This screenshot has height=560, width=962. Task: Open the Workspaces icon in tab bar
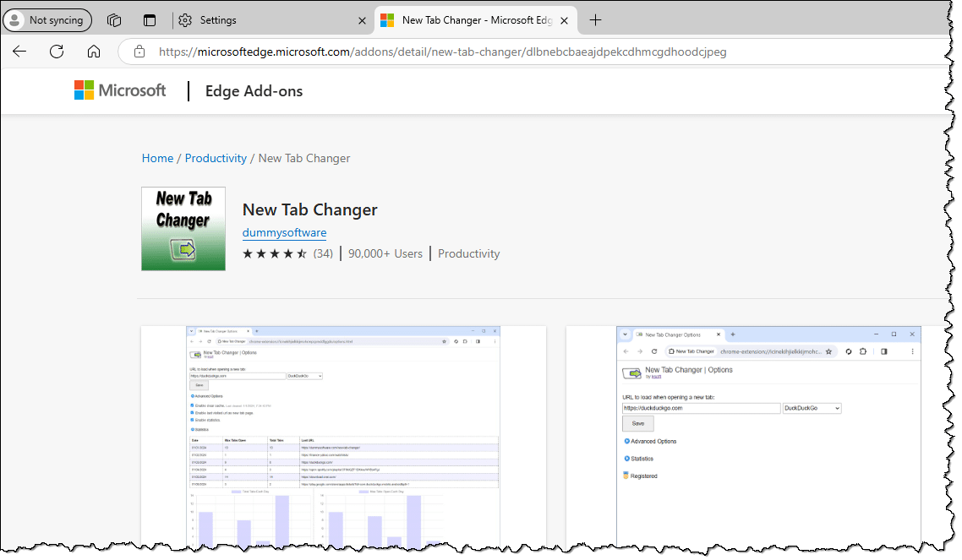pyautogui.click(x=114, y=20)
